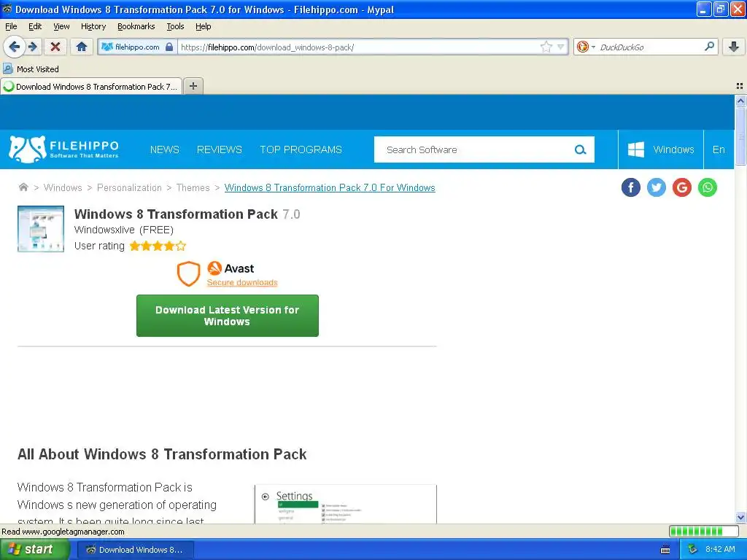Go to home via breadcrumb house icon
Screen dimensions: 747x560
(x=23, y=187)
